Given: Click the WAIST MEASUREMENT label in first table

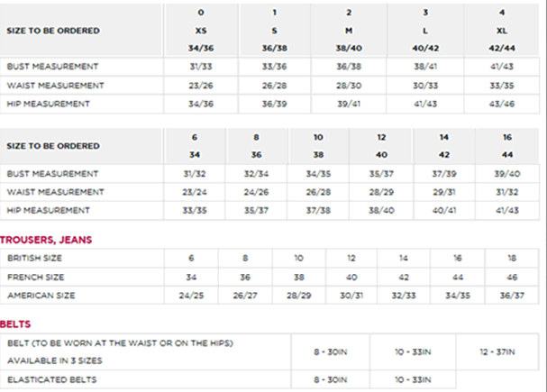Looking at the screenshot, I should click(x=56, y=86).
